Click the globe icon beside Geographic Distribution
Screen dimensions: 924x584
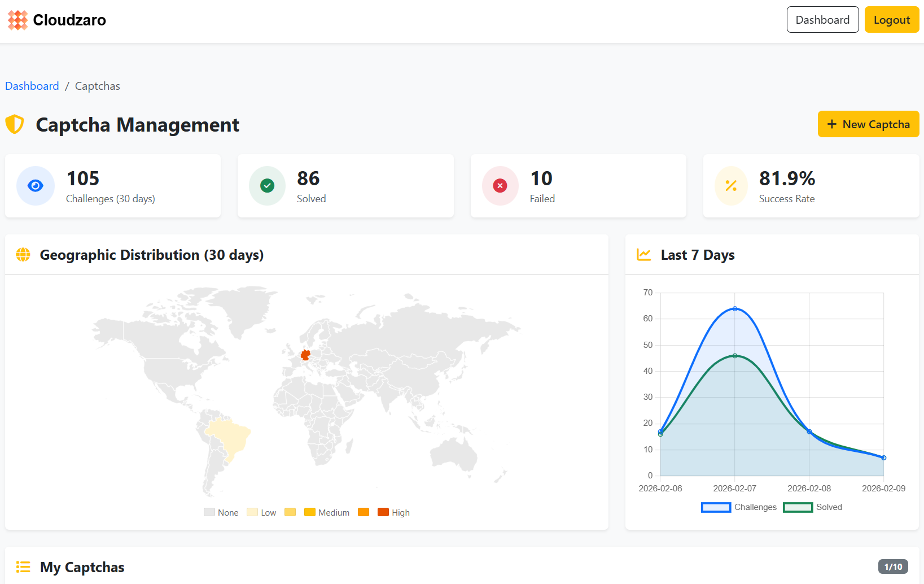(x=23, y=255)
